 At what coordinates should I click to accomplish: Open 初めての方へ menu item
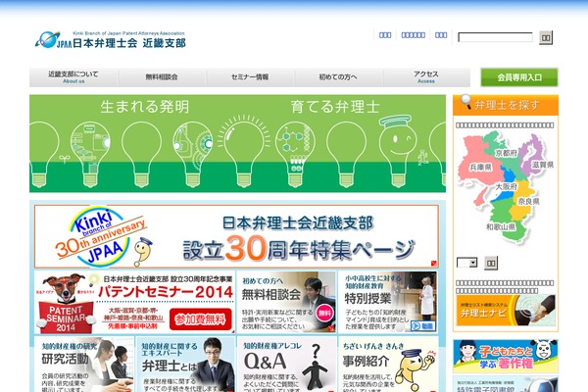click(x=338, y=77)
